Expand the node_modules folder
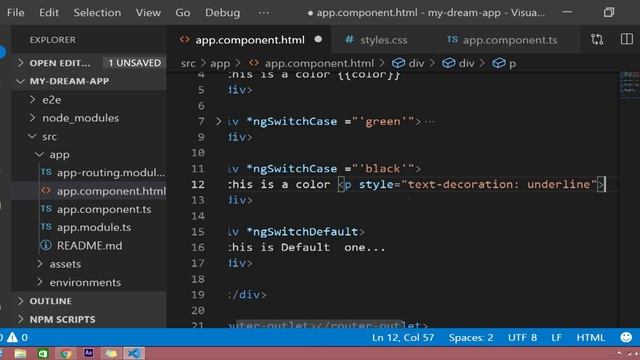This screenshot has width=640, height=360. (33, 118)
